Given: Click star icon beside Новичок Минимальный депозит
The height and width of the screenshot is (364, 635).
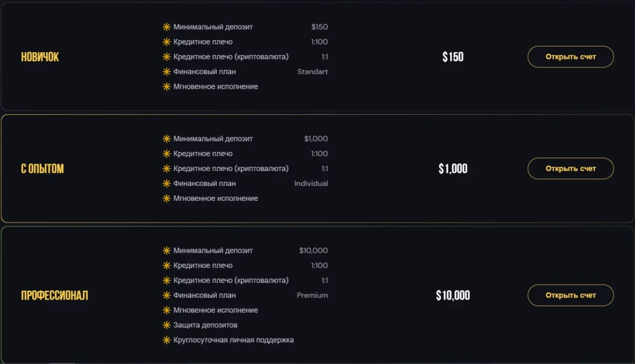Looking at the screenshot, I should (x=166, y=27).
